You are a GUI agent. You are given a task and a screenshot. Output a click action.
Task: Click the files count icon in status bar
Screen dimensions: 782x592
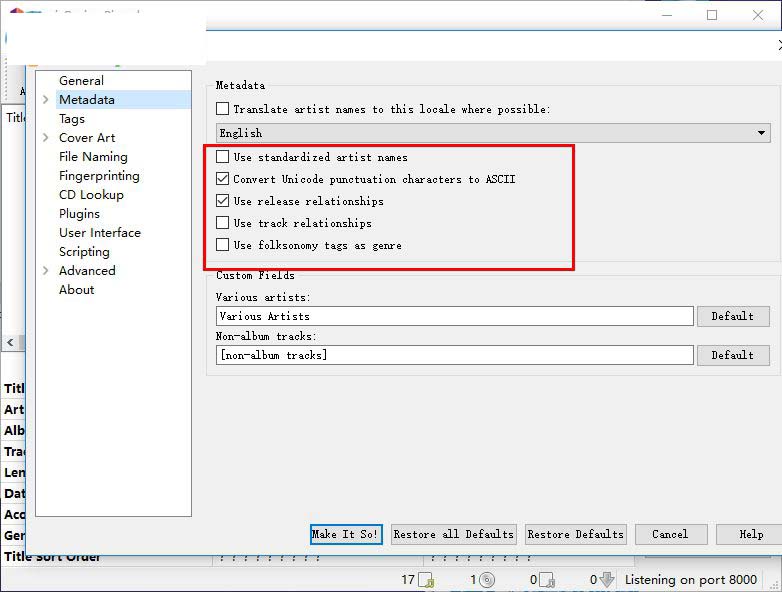pyautogui.click(x=426, y=580)
